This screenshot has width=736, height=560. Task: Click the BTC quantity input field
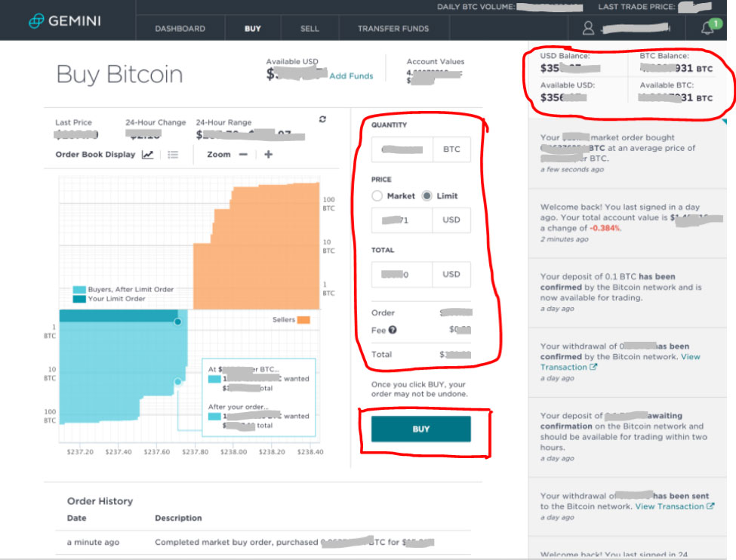pyautogui.click(x=402, y=149)
